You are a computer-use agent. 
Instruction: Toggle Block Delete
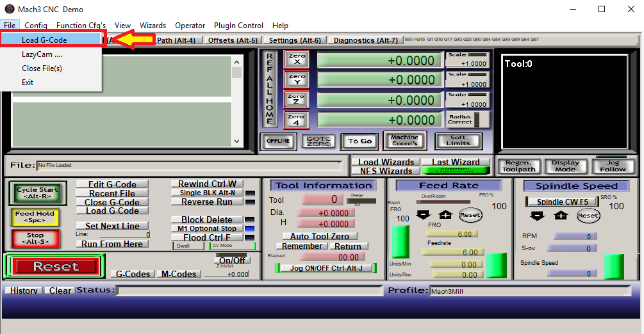(x=208, y=219)
